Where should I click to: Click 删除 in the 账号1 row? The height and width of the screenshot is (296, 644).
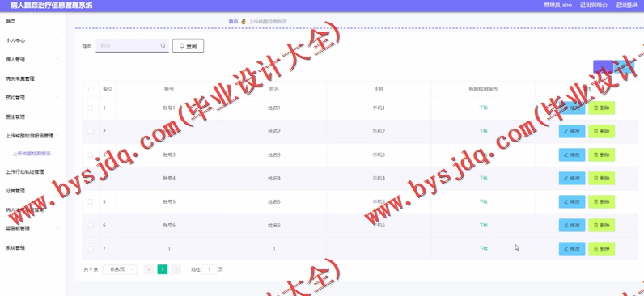(x=602, y=108)
